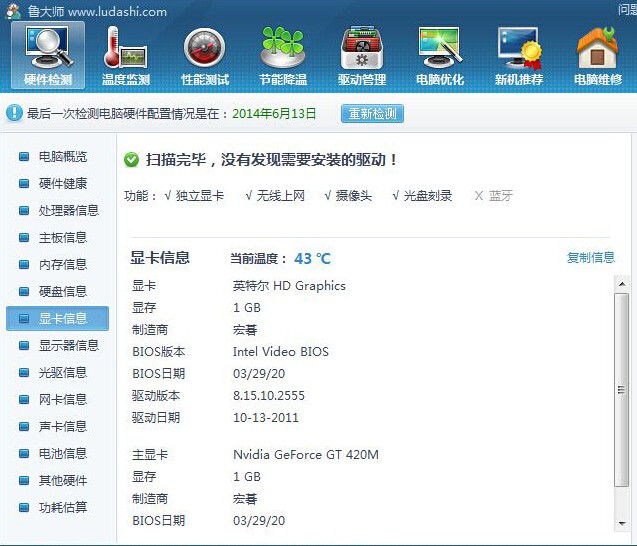The image size is (637, 546).
Task: Select 显卡信息 in sidebar
Action: click(57, 318)
